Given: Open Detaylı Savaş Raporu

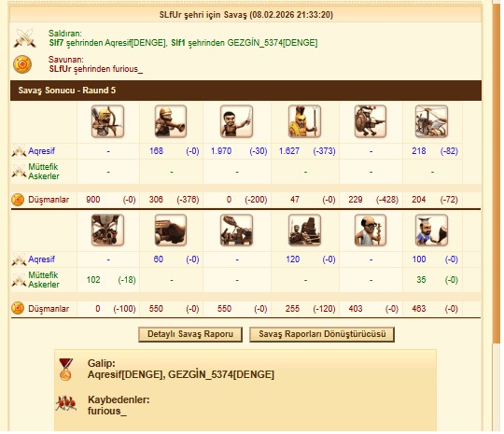Looking at the screenshot, I should [x=190, y=334].
